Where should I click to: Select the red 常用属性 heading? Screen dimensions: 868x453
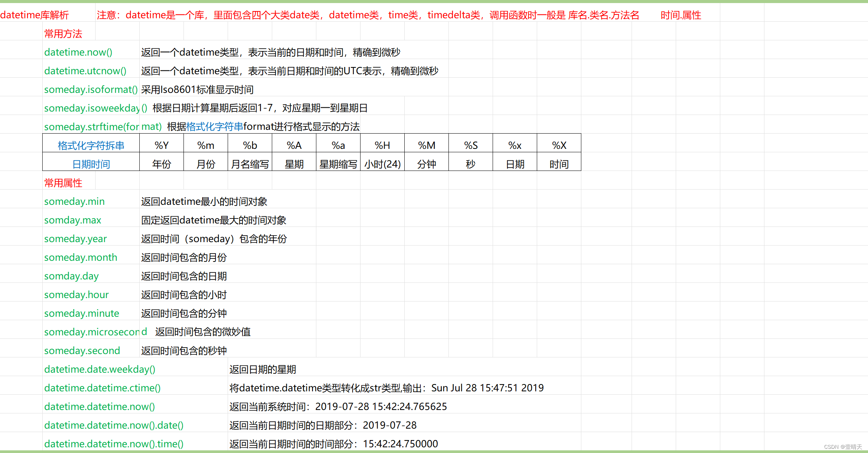(63, 183)
